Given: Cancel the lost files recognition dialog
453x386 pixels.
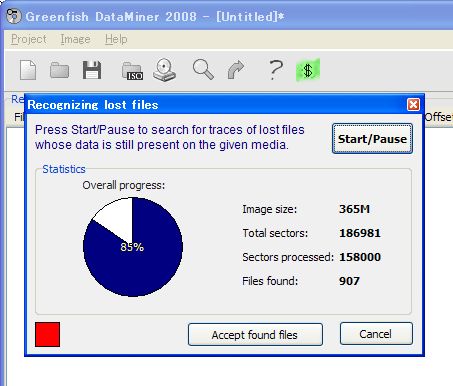Looking at the screenshot, I should tap(376, 334).
